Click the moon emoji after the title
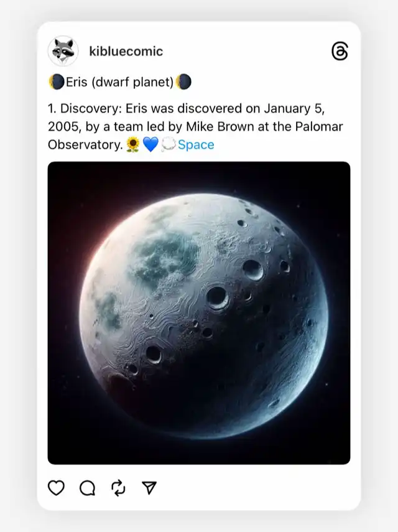The height and width of the screenshot is (532, 398). click(183, 82)
